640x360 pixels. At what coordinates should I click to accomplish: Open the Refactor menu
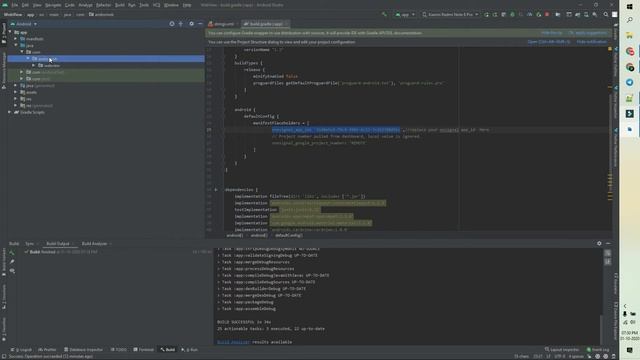[x=103, y=5]
